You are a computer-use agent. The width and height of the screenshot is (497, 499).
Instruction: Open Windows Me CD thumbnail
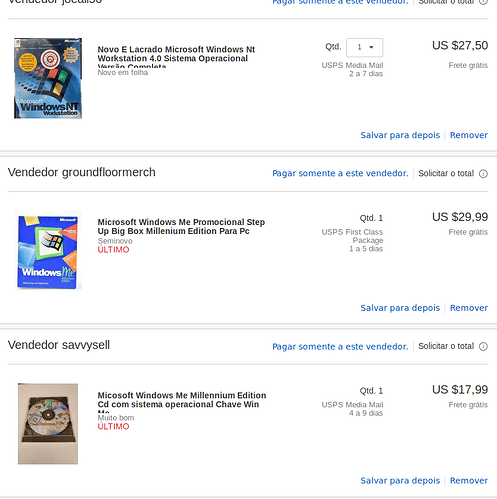(48, 424)
